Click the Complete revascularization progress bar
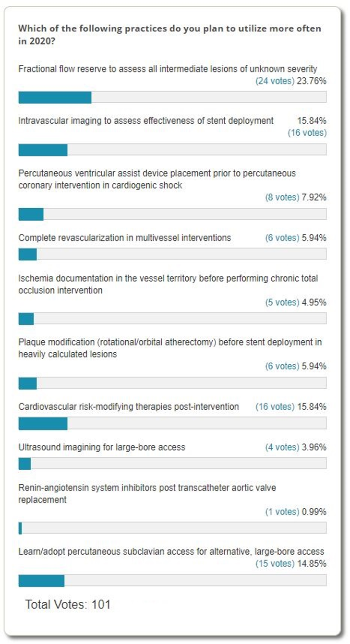Screen dimensions: 350x644 coord(172,254)
